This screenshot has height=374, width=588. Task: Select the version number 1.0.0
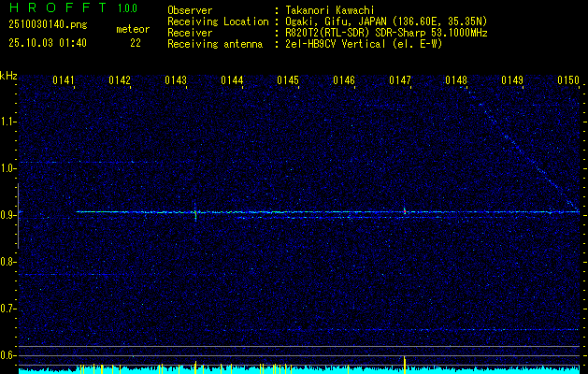127,8
